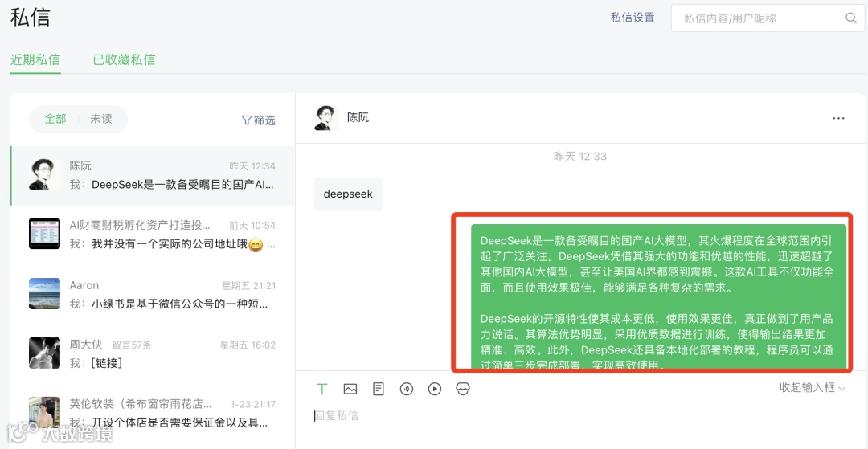Click the 昨天 12:33 timestamp in chat
868x449 pixels.
point(580,157)
